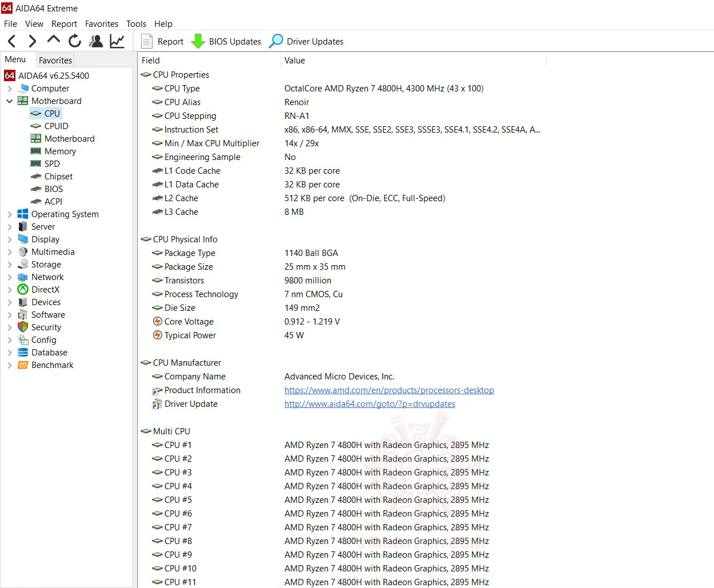Open the Help menu

coord(163,24)
